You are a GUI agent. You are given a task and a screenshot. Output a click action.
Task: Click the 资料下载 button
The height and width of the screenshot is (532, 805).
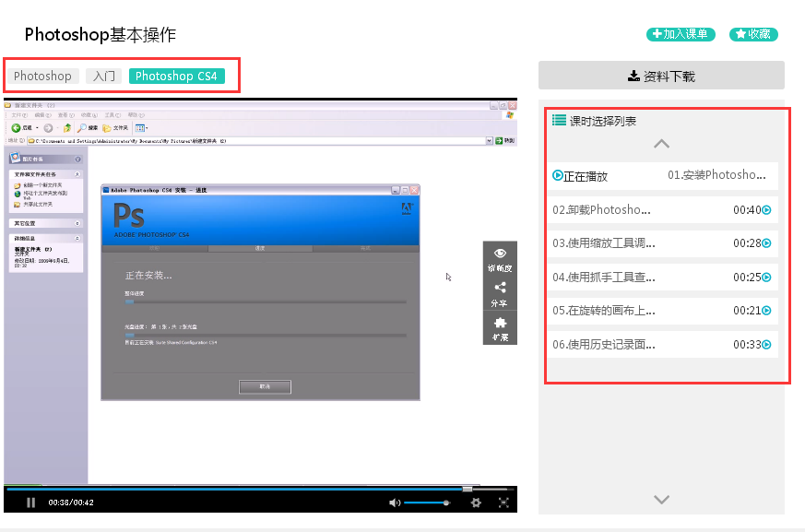(664, 75)
